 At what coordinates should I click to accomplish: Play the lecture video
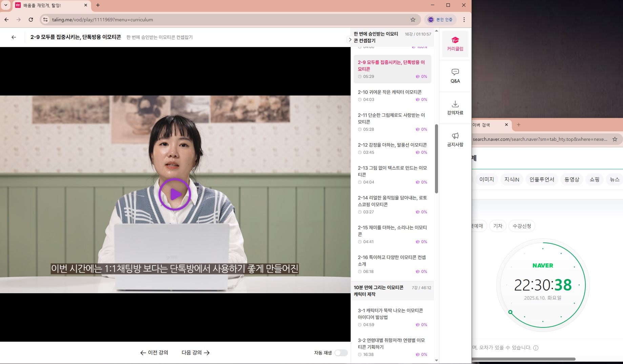click(175, 194)
